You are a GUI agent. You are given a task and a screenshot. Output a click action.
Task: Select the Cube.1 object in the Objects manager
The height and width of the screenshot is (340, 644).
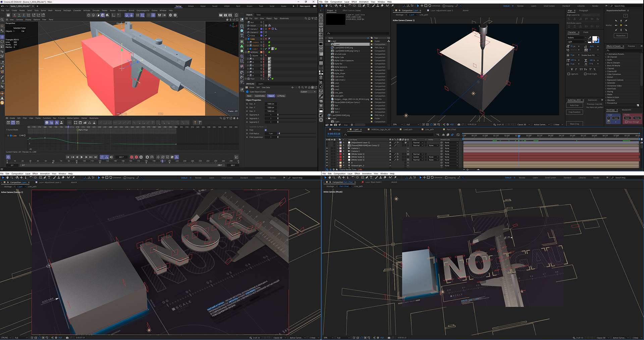(255, 49)
